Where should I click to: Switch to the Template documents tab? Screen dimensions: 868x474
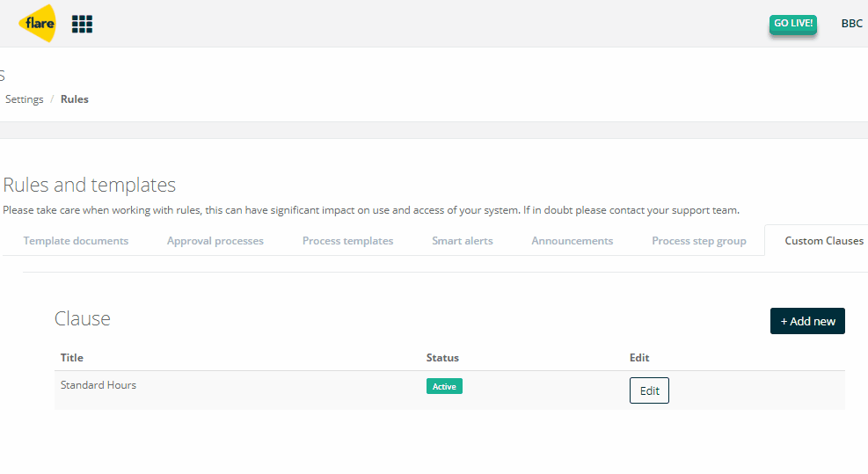(x=76, y=241)
